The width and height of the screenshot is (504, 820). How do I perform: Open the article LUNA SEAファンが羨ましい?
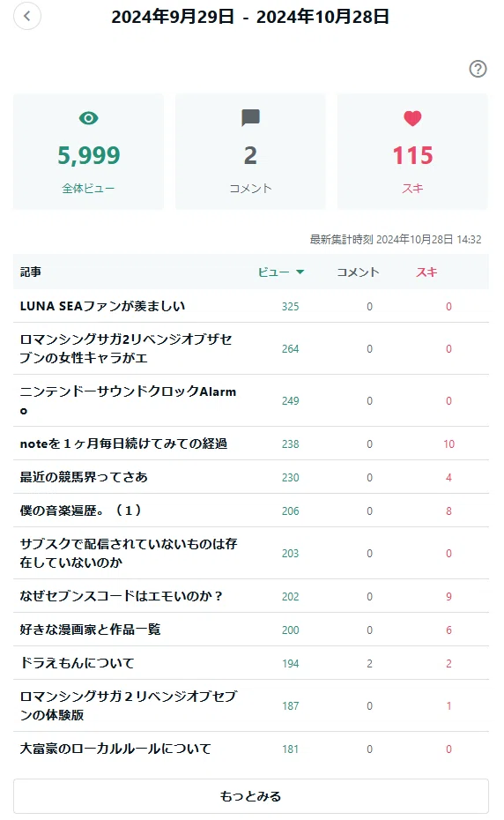tap(102, 306)
